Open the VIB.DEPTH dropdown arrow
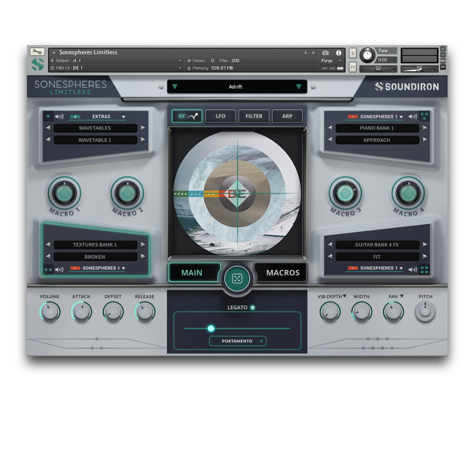The width and height of the screenshot is (476, 476). (x=344, y=296)
